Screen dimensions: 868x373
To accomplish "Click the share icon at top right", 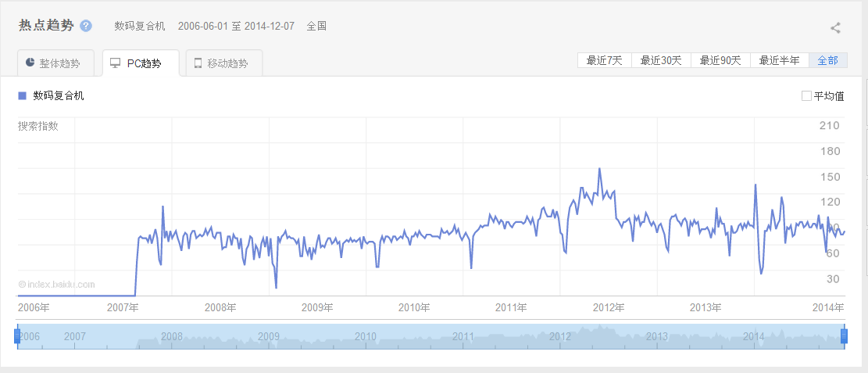I will (835, 28).
